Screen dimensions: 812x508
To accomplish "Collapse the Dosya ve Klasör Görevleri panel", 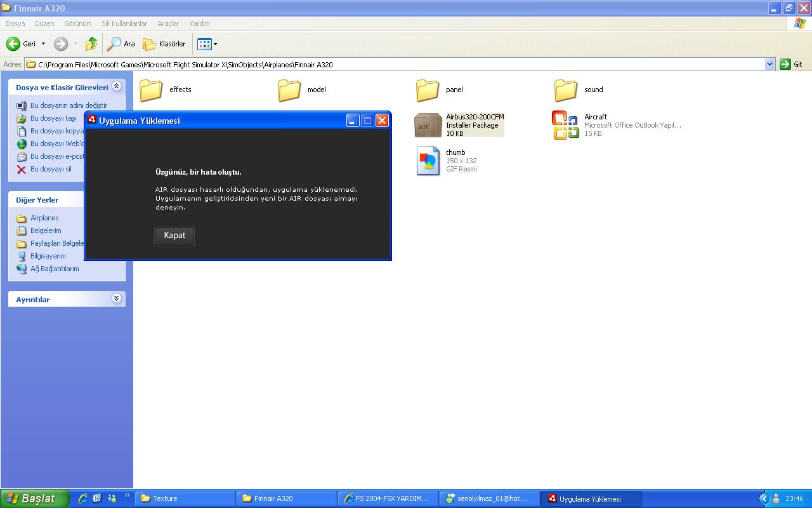I will click(116, 86).
